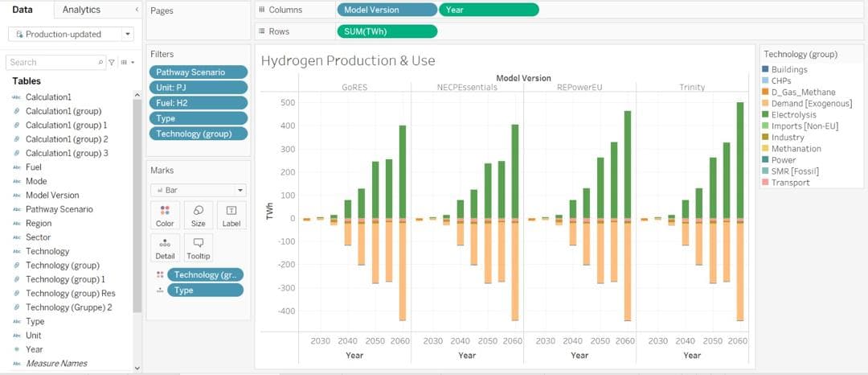This screenshot has width=868, height=375.
Task: Select the Fuel: H2 filter pill
Action: click(x=199, y=103)
